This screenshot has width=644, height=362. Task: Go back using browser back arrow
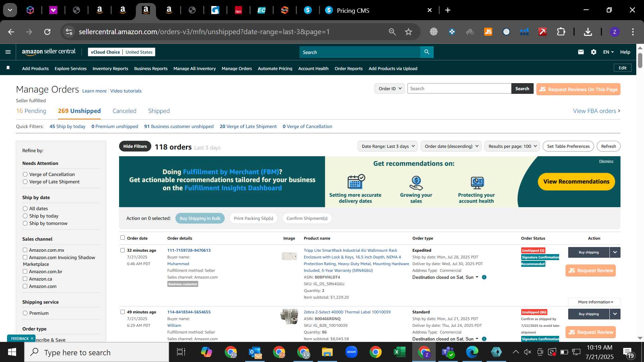11,32
